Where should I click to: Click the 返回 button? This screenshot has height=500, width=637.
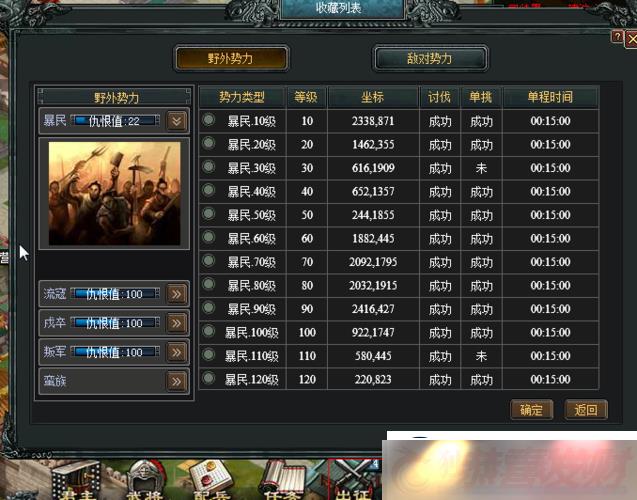[586, 409]
